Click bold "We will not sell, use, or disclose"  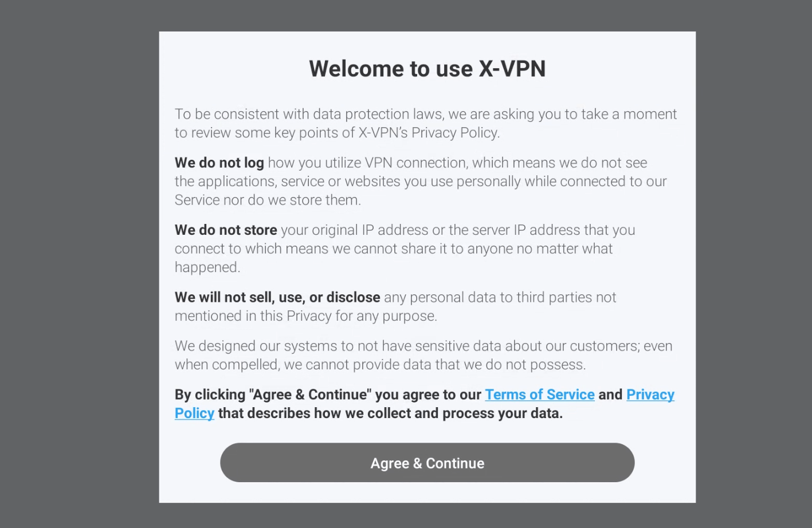coord(277,297)
